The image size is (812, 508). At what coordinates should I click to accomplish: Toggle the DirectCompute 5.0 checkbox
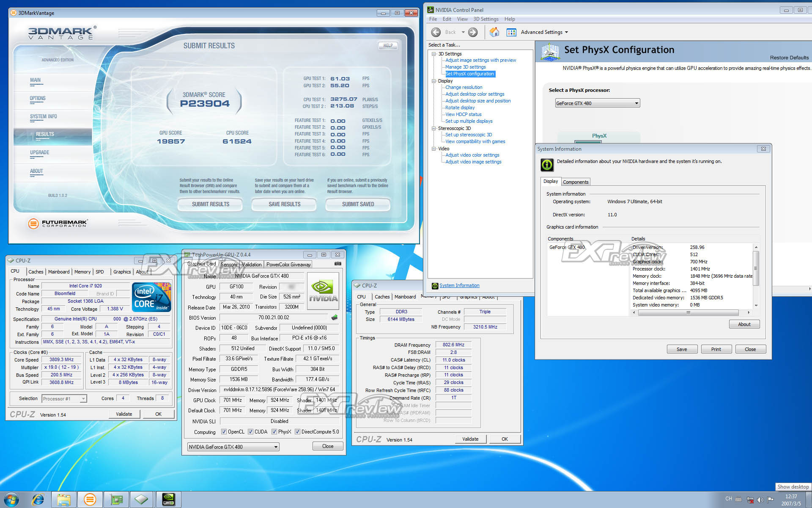298,432
